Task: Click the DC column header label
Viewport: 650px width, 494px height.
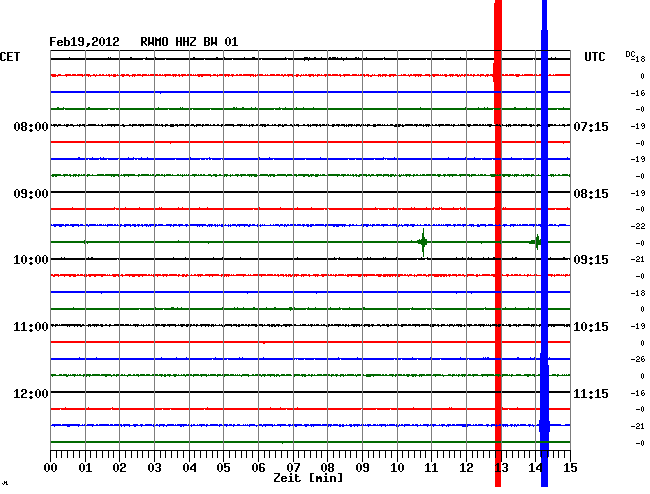Action: 630,54
